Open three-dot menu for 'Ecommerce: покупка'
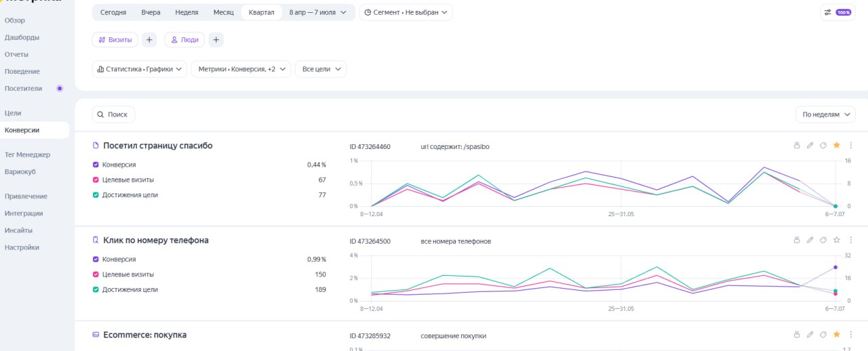Viewport: 868px width, 351px height. (x=851, y=335)
